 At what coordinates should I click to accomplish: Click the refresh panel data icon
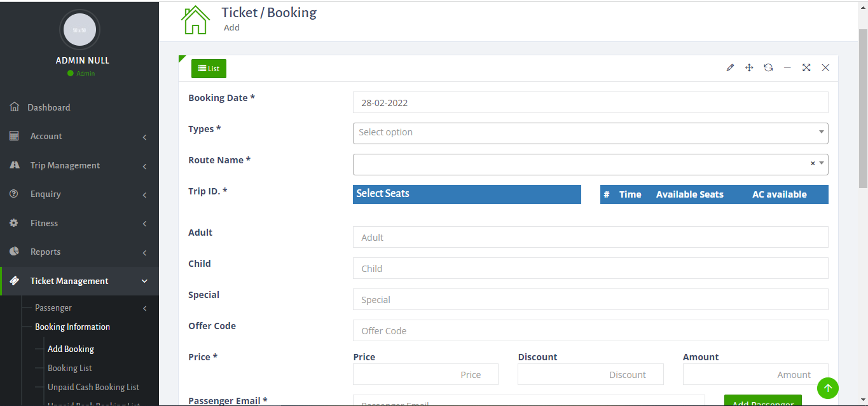768,67
